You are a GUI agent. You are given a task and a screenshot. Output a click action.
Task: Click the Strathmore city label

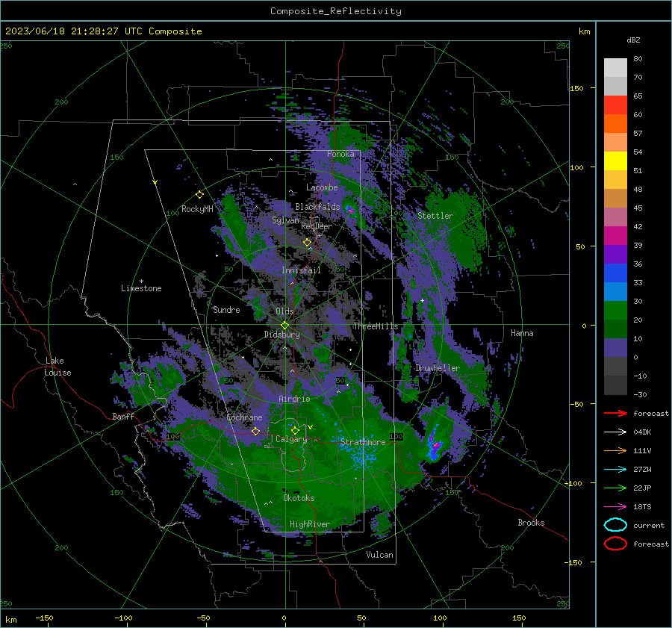tap(363, 442)
